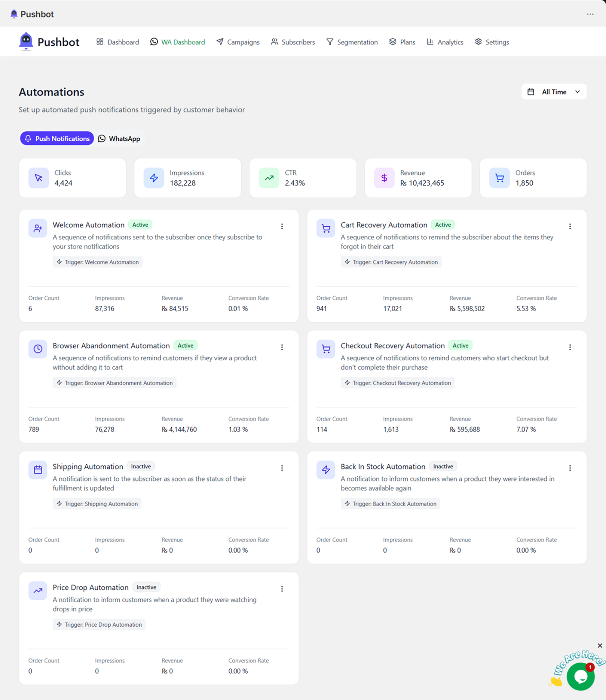Click the Checkout Recovery cart icon
606x700 pixels.
(x=326, y=349)
